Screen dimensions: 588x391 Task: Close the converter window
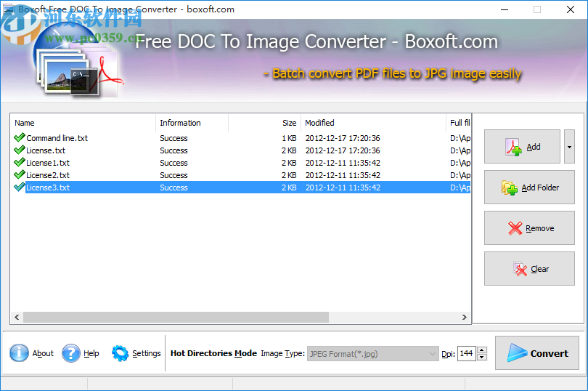pyautogui.click(x=571, y=9)
